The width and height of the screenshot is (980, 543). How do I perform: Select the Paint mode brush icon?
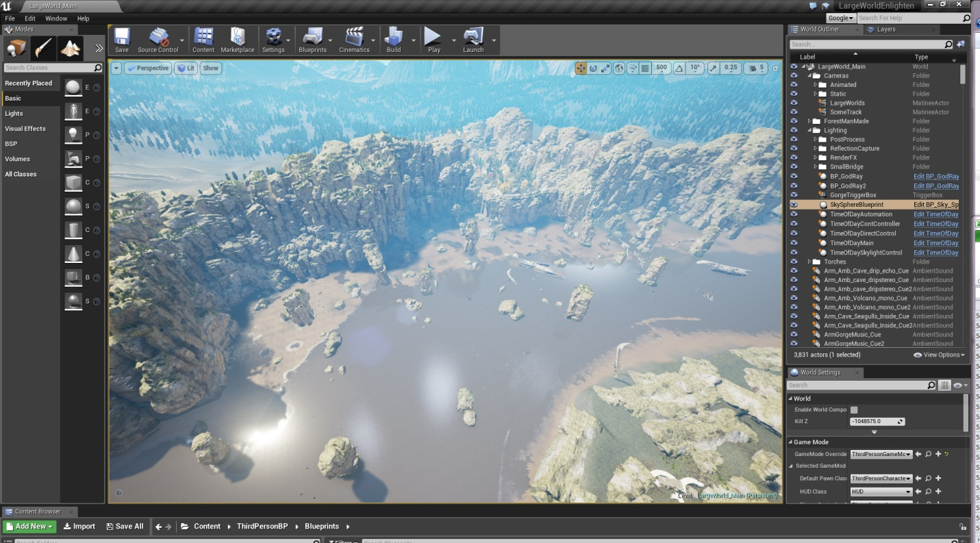(x=43, y=48)
